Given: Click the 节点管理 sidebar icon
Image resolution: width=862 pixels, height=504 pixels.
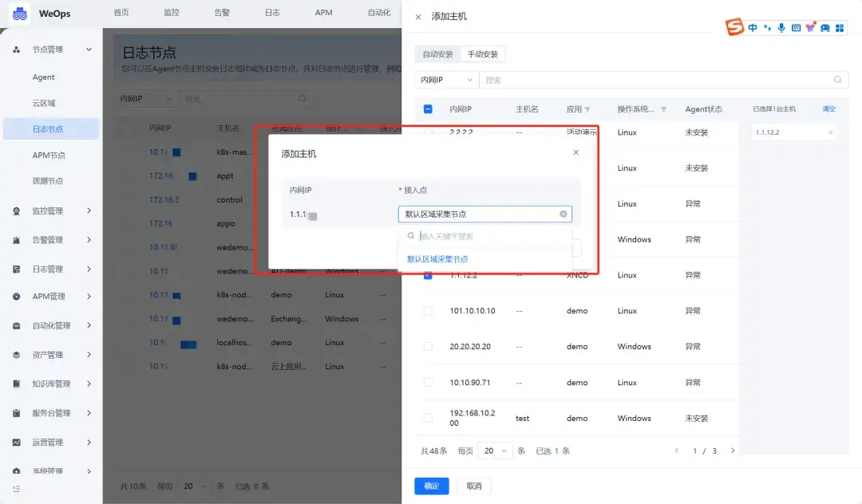Looking at the screenshot, I should 17,49.
